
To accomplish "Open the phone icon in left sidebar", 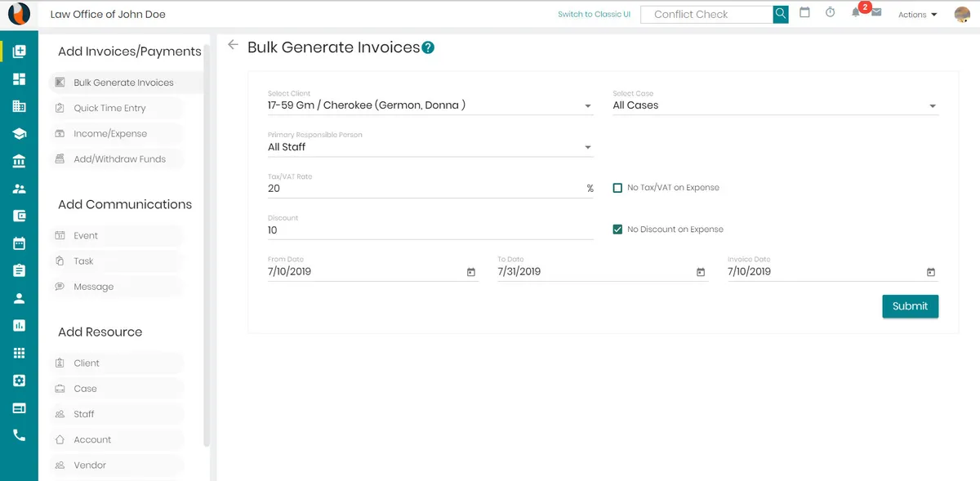I will point(19,435).
